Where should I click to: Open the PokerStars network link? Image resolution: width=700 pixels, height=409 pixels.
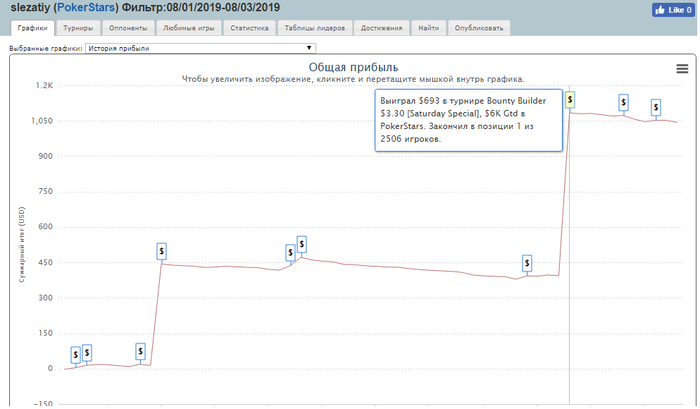pyautogui.click(x=87, y=8)
